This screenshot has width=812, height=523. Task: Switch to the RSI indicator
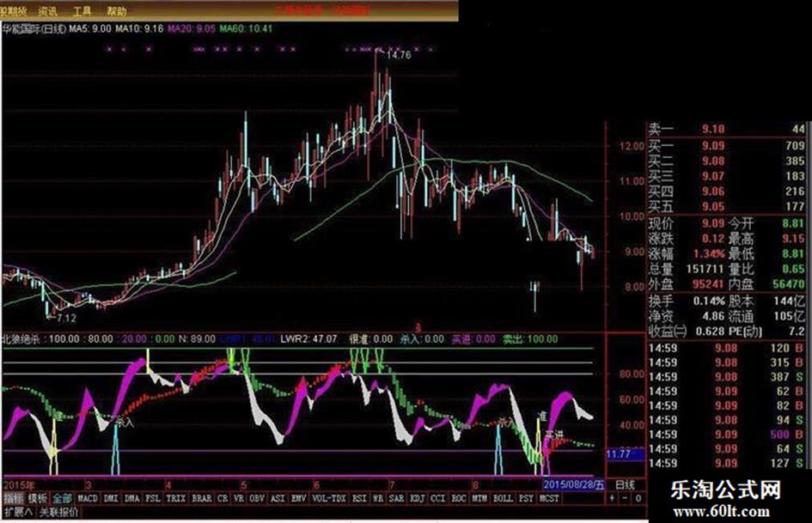tap(359, 498)
